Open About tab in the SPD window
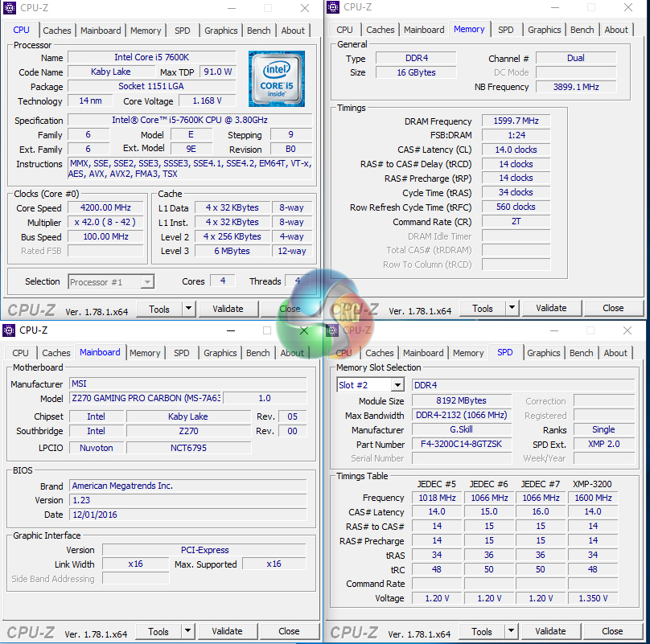 [x=615, y=353]
